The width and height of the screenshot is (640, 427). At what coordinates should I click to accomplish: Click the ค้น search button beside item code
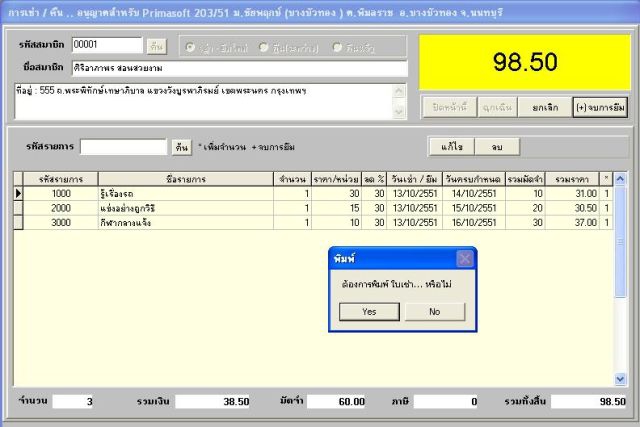coord(181,147)
